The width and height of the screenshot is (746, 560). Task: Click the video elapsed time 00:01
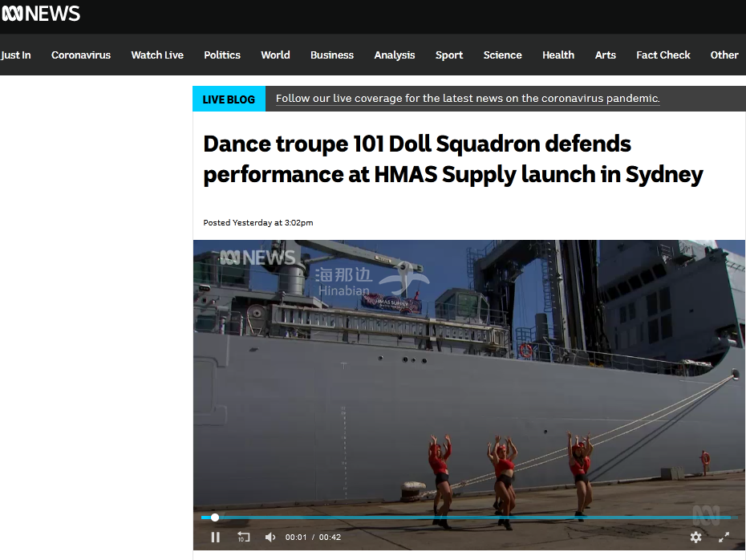coord(296,538)
